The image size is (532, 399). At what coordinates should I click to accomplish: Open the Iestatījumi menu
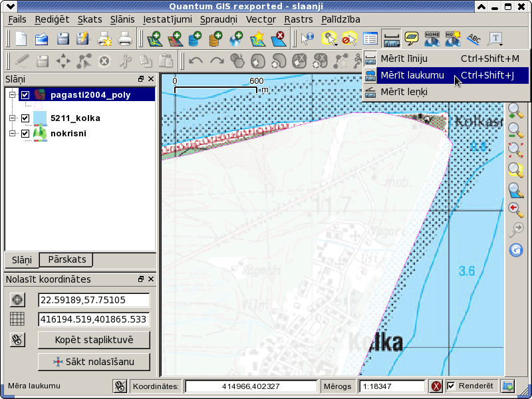pyautogui.click(x=168, y=19)
